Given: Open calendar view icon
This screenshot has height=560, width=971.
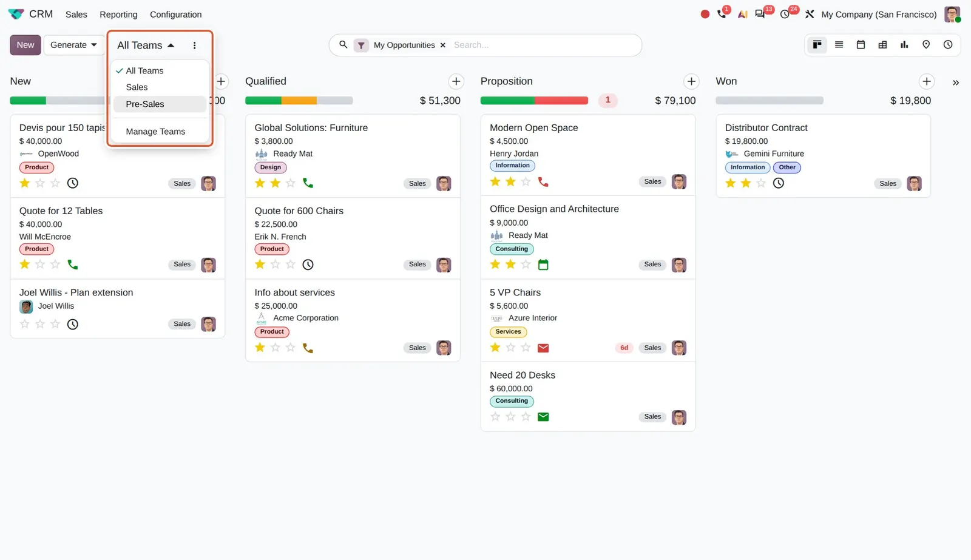Looking at the screenshot, I should (861, 45).
